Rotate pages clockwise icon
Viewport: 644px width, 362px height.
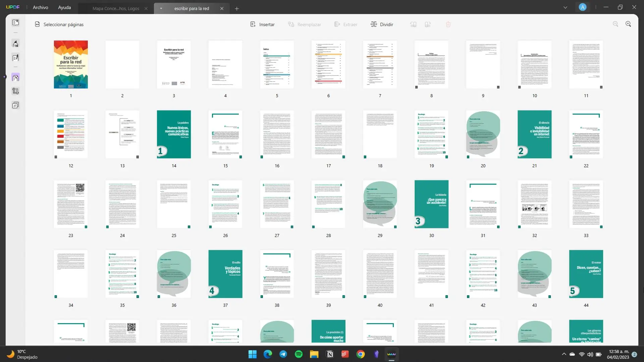pyautogui.click(x=428, y=24)
